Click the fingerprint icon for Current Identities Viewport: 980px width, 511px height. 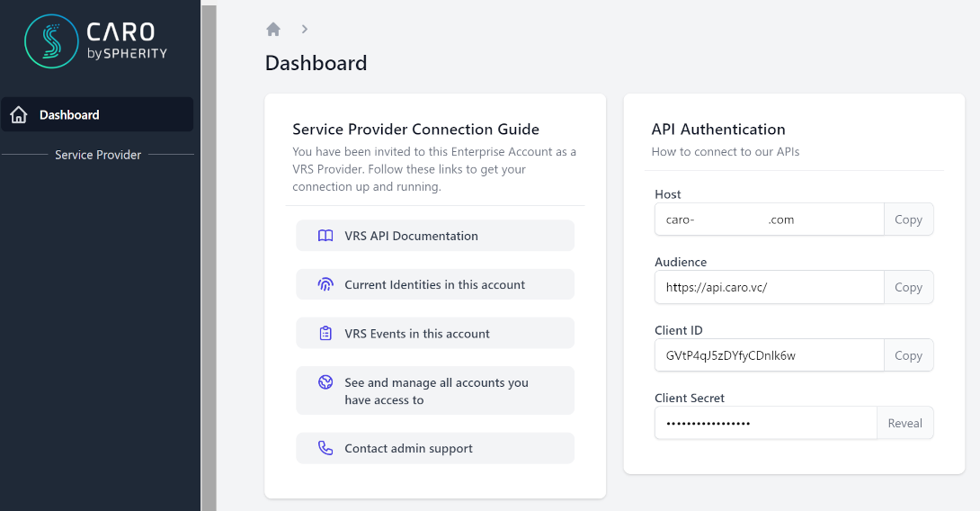pyautogui.click(x=325, y=284)
